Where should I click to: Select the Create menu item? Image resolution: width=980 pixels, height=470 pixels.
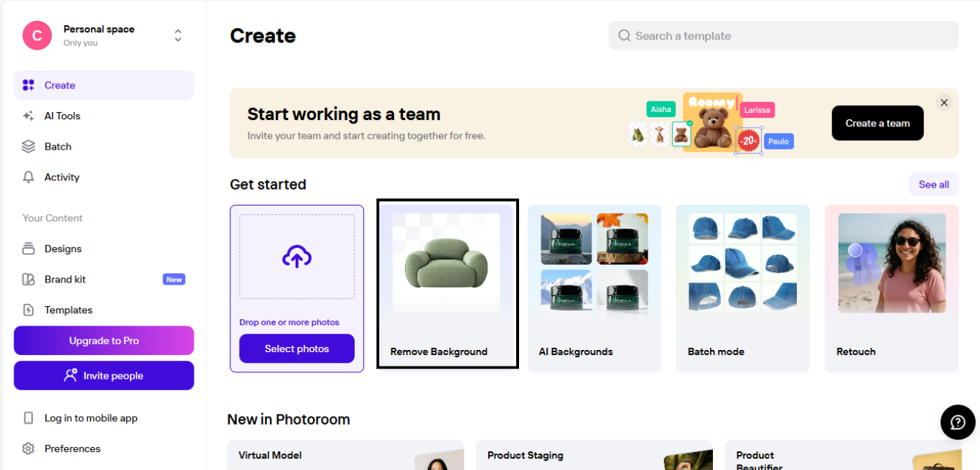pos(103,86)
